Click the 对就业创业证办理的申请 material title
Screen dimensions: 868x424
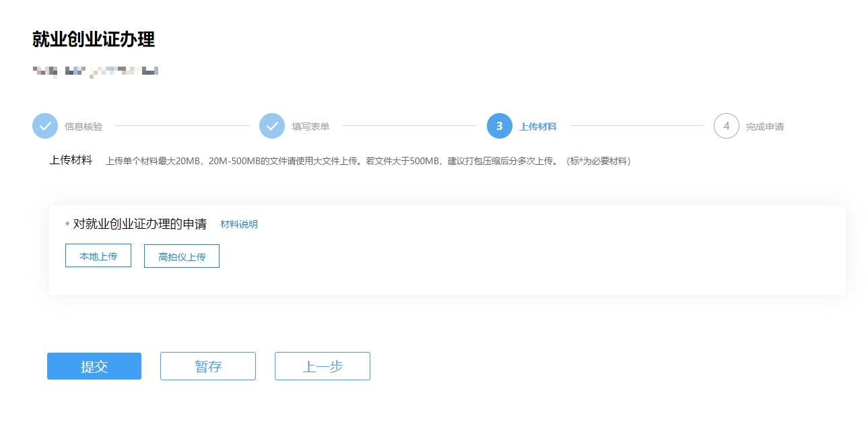coord(139,224)
